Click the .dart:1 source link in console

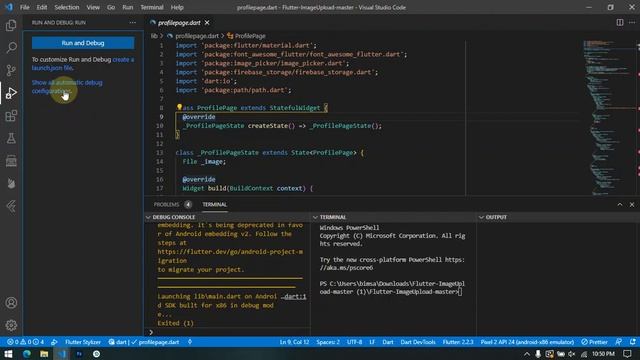pyautogui.click(x=294, y=296)
